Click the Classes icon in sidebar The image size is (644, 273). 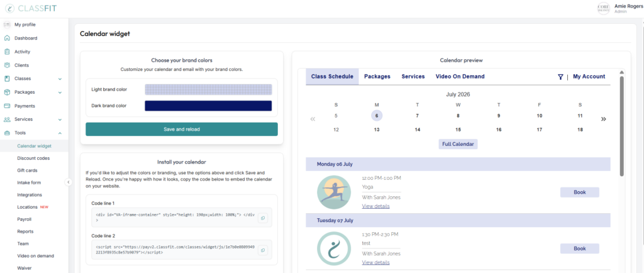click(7, 79)
